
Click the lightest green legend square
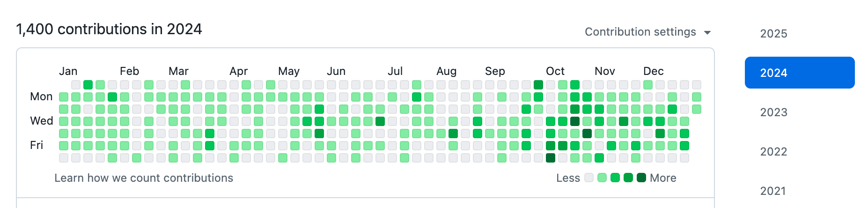[602, 178]
